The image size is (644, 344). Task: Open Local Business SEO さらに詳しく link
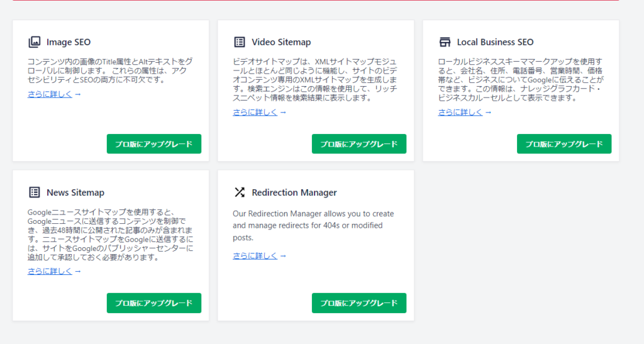[x=460, y=112]
